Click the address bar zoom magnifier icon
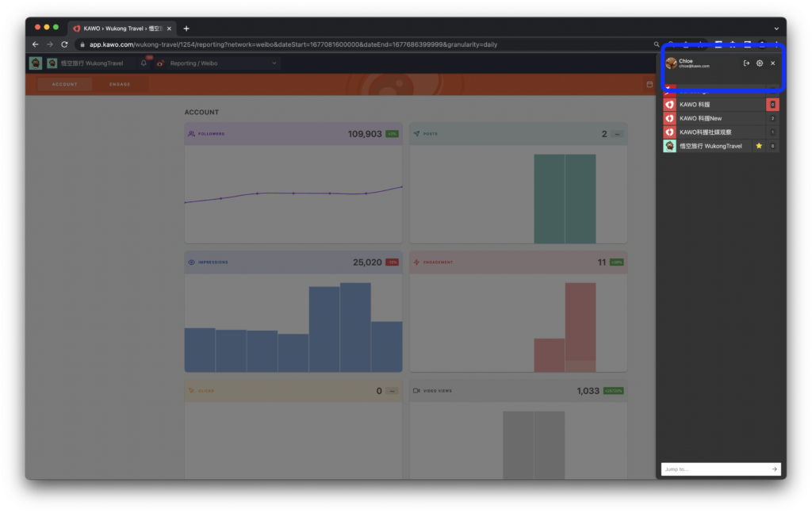Viewport: 812px width, 513px height. point(656,44)
